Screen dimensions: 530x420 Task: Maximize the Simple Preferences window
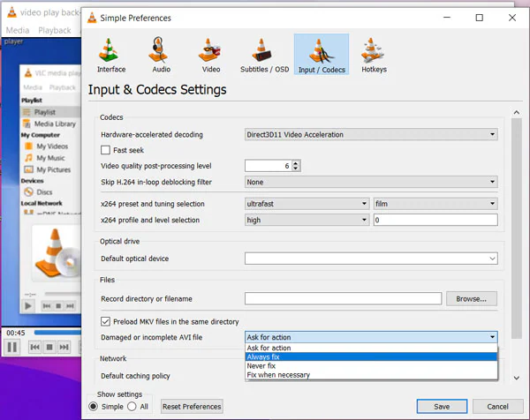click(x=480, y=18)
